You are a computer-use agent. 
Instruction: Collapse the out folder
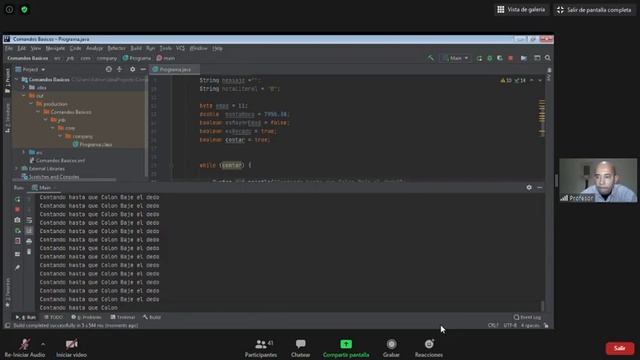click(24, 96)
